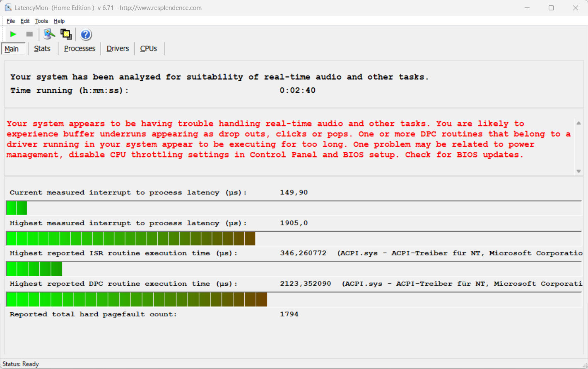Open the File menu
This screenshot has width=588, height=369.
[11, 21]
